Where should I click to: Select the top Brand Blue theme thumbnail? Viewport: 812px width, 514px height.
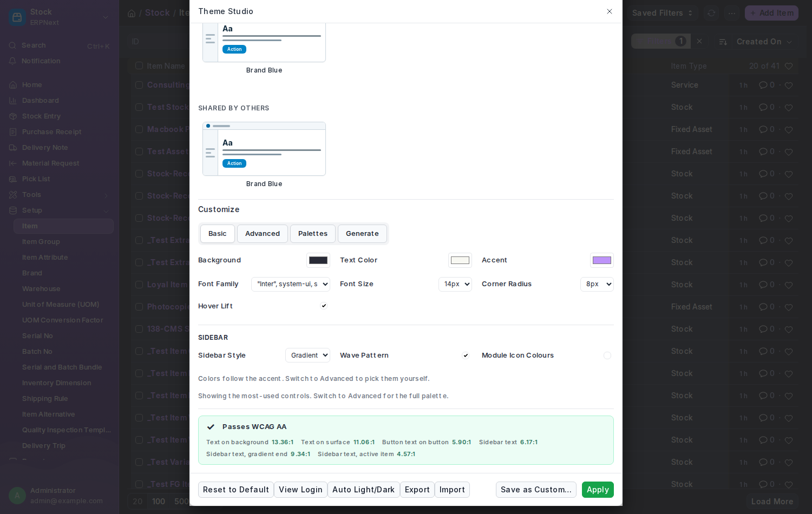tap(264, 42)
